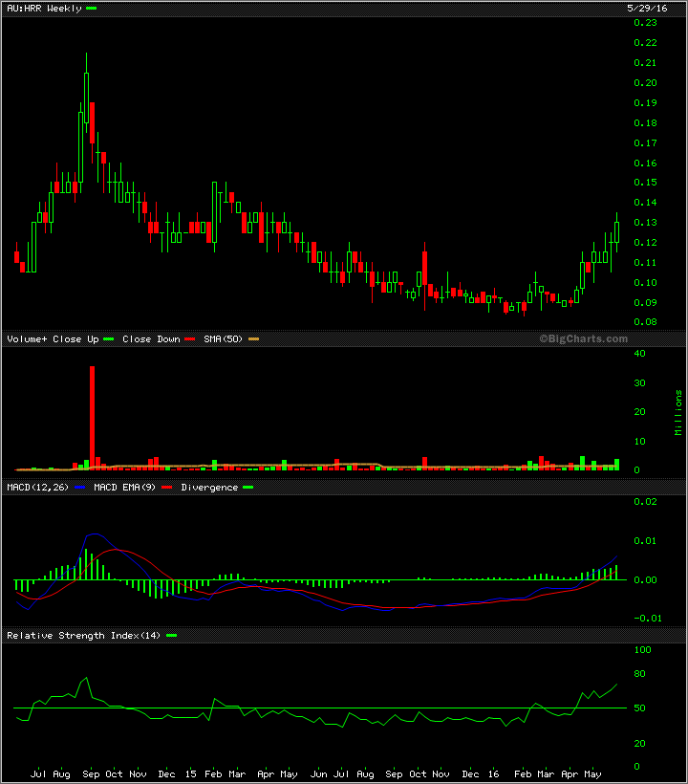This screenshot has width=688, height=784.
Task: Click the 40 volume axis label
Action: 639,354
